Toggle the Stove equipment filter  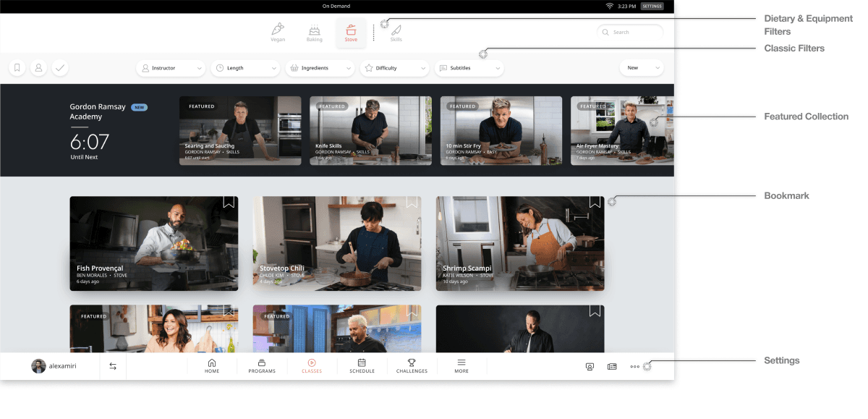click(351, 33)
